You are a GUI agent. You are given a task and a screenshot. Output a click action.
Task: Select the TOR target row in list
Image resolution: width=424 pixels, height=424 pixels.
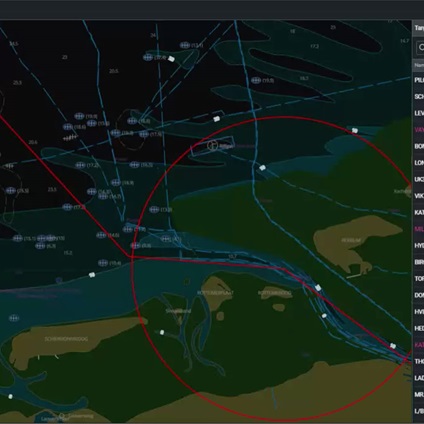419,279
